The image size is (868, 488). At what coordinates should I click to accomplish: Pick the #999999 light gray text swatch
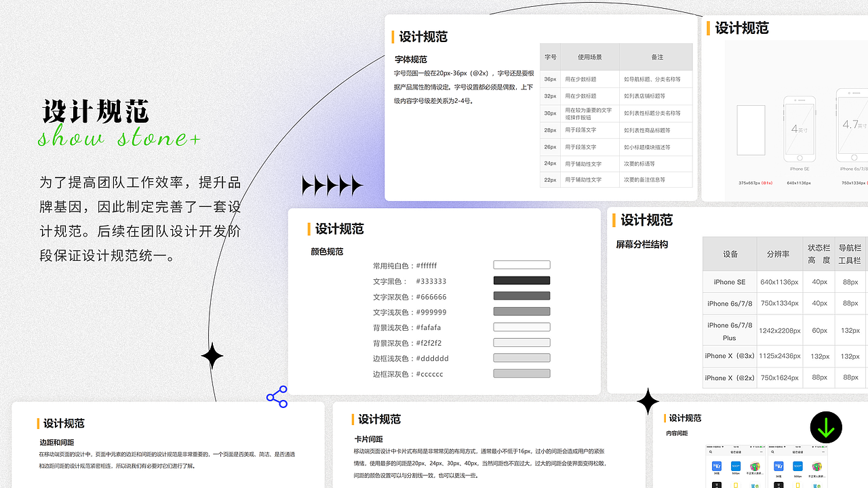[521, 312]
